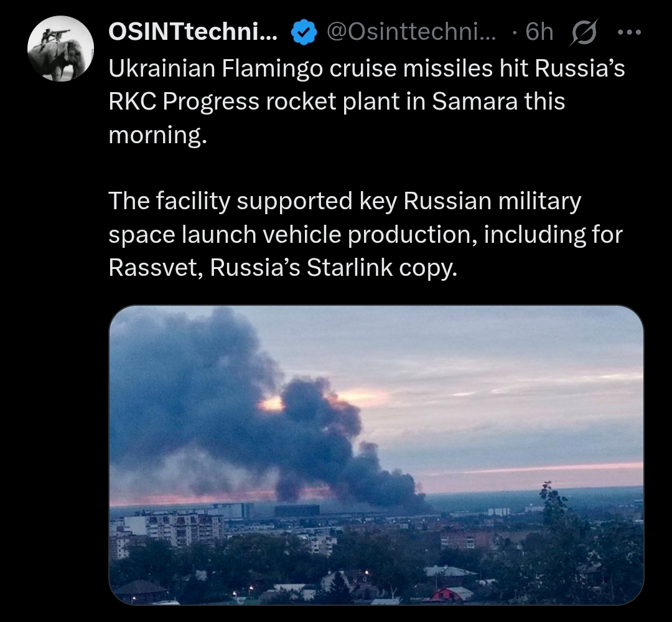
Task: Open the three-dot more options menu
Action: point(629,32)
